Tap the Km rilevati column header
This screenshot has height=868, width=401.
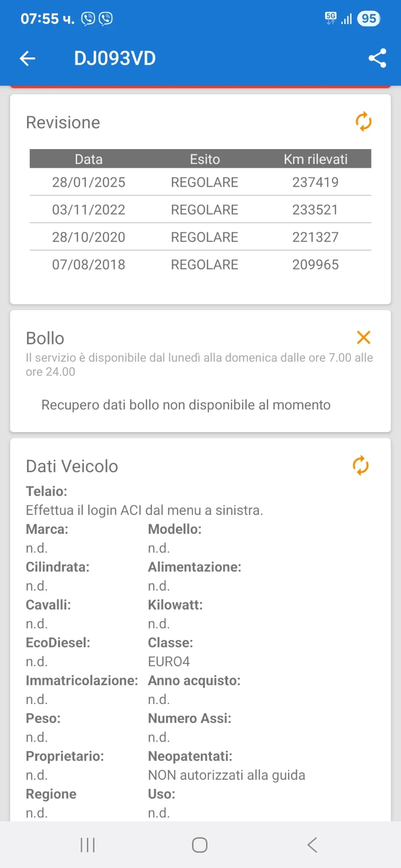315,159
